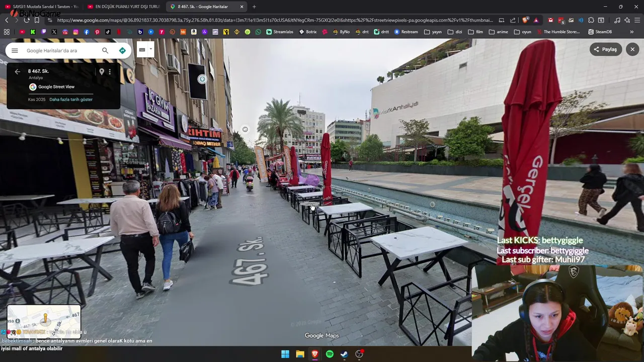The width and height of the screenshot is (644, 362).
Task: Click the share page icon in address bar
Action: [x=513, y=20]
